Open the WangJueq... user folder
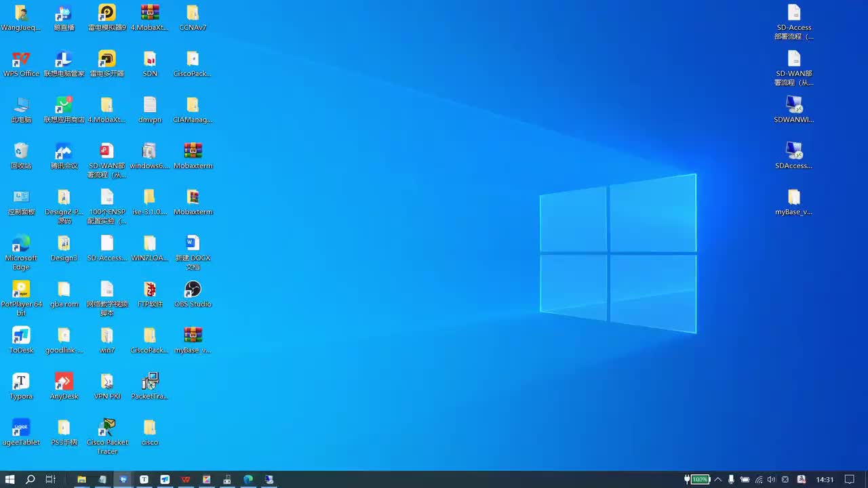The height and width of the screenshot is (488, 868). [x=21, y=18]
